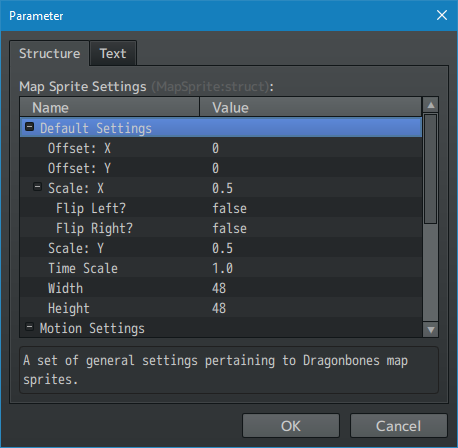The height and width of the screenshot is (448, 458).
Task: Click the scrollbar down arrow
Action: point(431,330)
